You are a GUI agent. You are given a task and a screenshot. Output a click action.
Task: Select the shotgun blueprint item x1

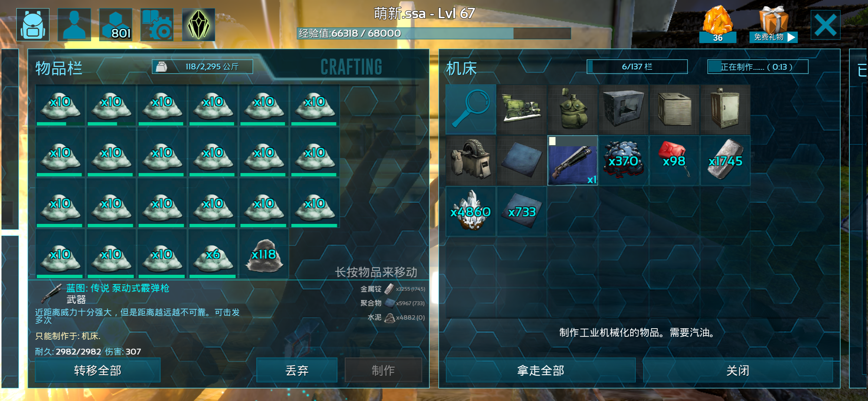click(x=572, y=160)
